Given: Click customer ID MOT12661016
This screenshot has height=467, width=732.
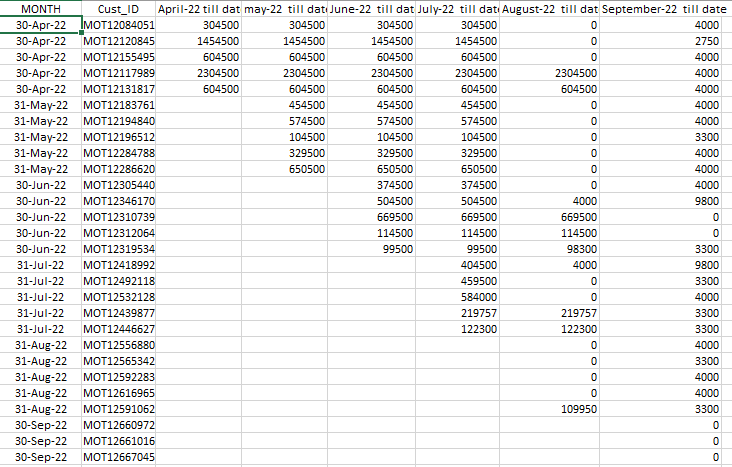Looking at the screenshot, I should pyautogui.click(x=119, y=441).
